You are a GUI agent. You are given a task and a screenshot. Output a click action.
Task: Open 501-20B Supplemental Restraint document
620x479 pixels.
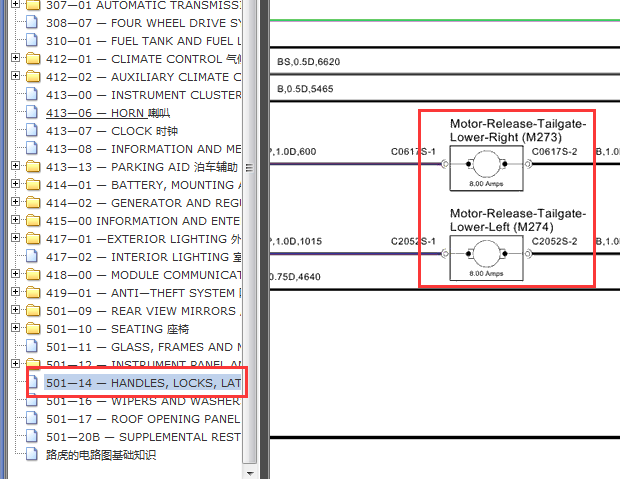[x=144, y=437]
